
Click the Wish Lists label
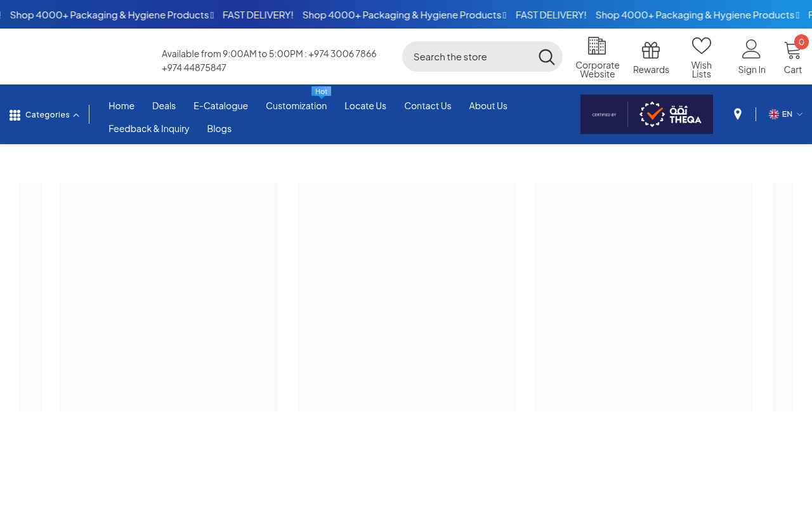point(702,69)
